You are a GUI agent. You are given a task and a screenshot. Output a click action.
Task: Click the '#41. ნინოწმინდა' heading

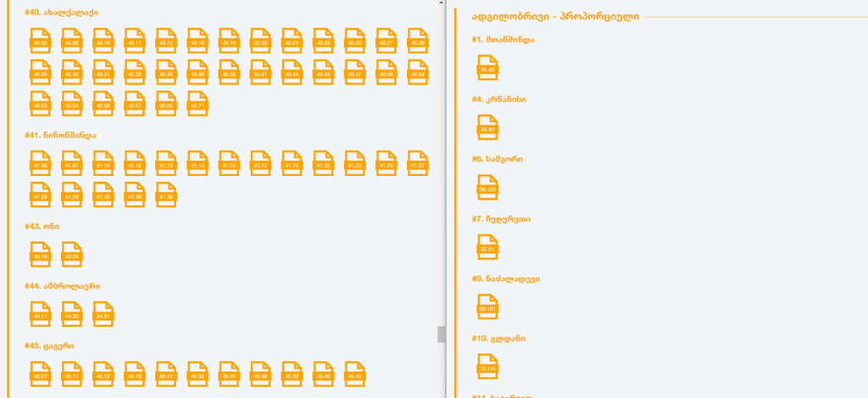(x=60, y=135)
